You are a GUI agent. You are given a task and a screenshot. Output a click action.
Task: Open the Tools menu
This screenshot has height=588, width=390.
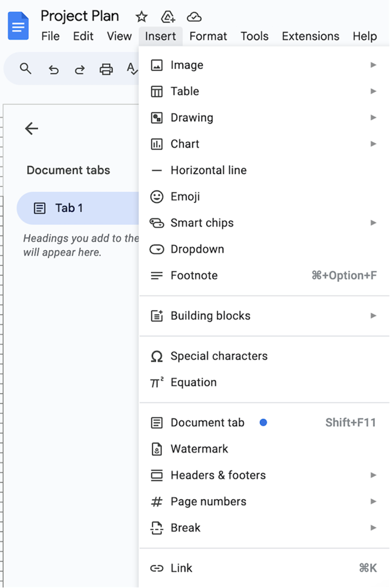pos(255,36)
